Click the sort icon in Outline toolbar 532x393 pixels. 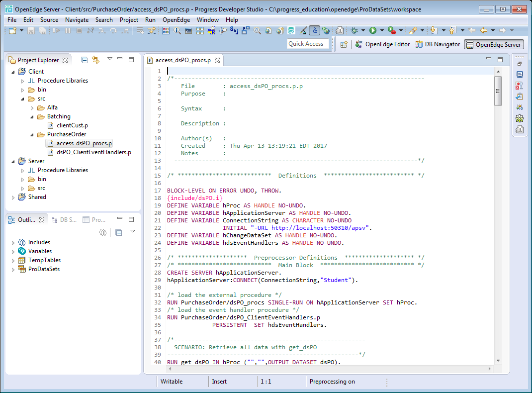click(103, 232)
